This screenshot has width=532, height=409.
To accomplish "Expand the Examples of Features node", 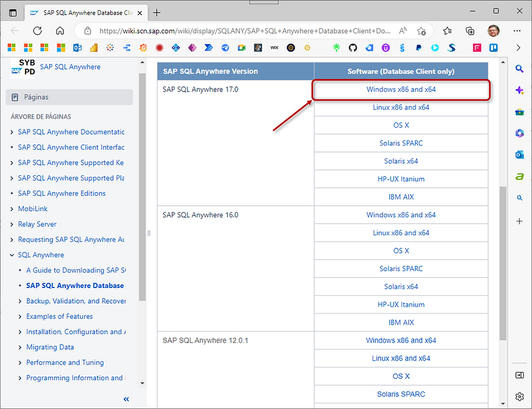I will (20, 317).
